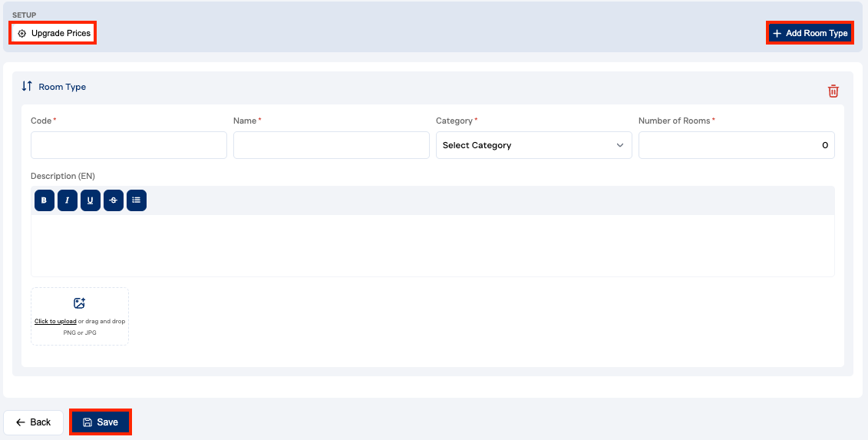Click into the Name text field
This screenshot has height=440, width=868.
pyautogui.click(x=331, y=145)
